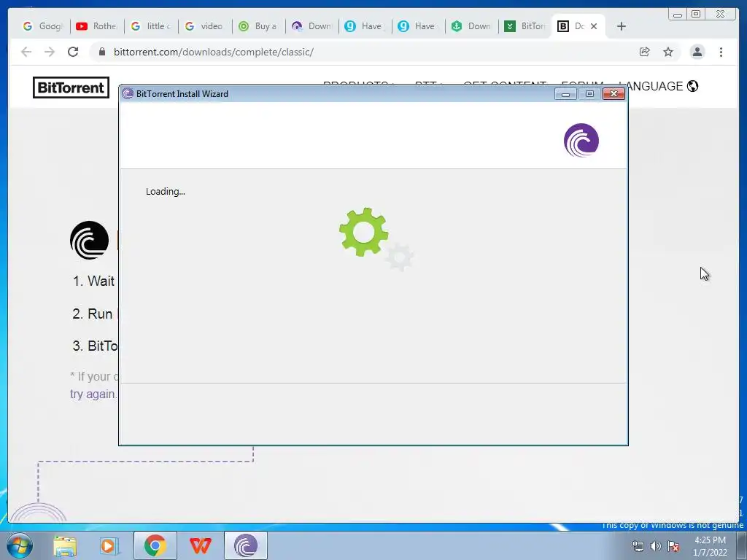This screenshot has width=747, height=560.
Task: Click the BitTorrent site logo
Action: tap(71, 87)
